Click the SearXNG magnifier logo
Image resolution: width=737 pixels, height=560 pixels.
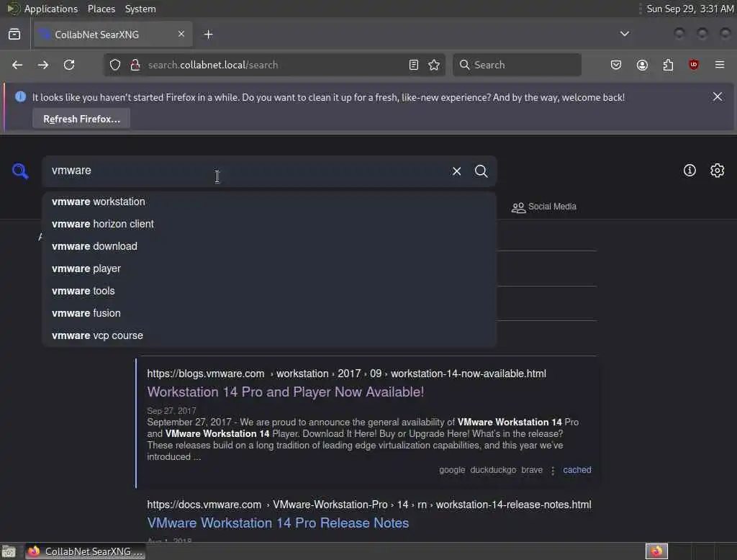tap(20, 171)
